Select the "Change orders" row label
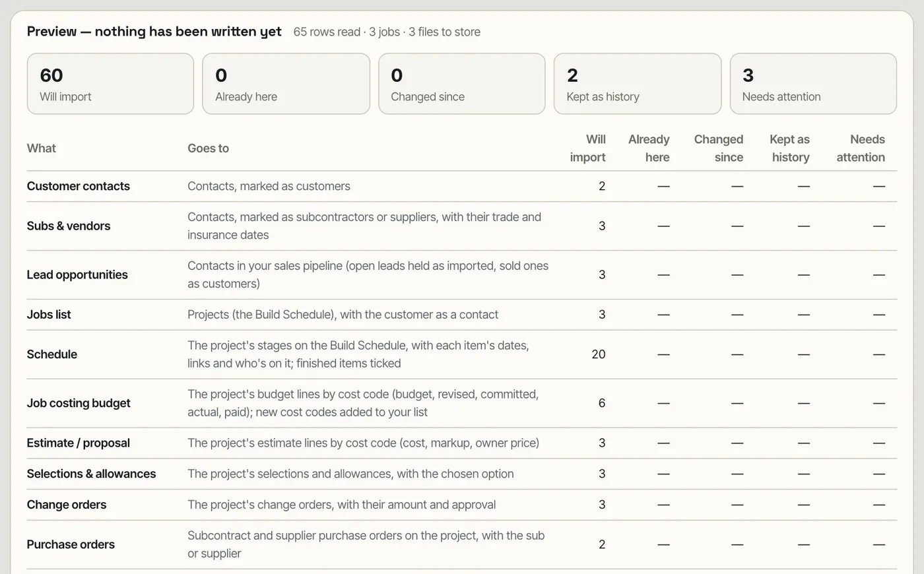The image size is (924, 574). (x=67, y=505)
